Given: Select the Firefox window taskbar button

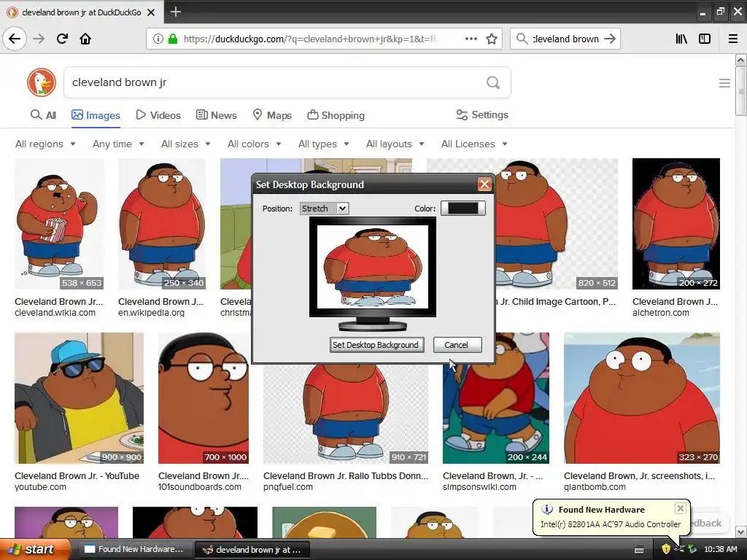Looking at the screenshot, I should click(252, 550).
